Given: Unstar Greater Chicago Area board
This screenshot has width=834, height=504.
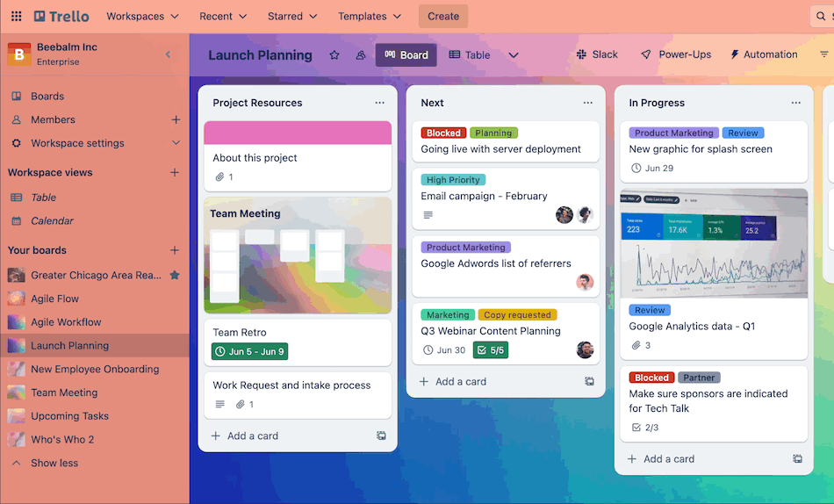Looking at the screenshot, I should click(175, 275).
